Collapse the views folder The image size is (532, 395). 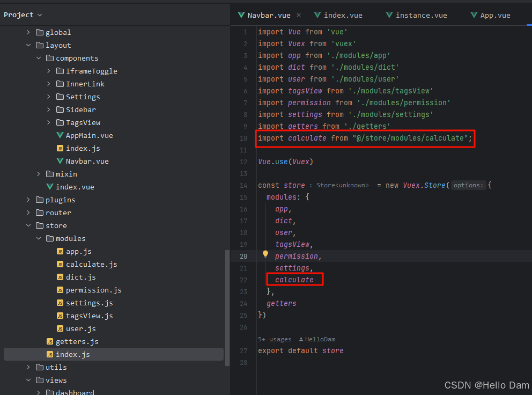[x=28, y=380]
